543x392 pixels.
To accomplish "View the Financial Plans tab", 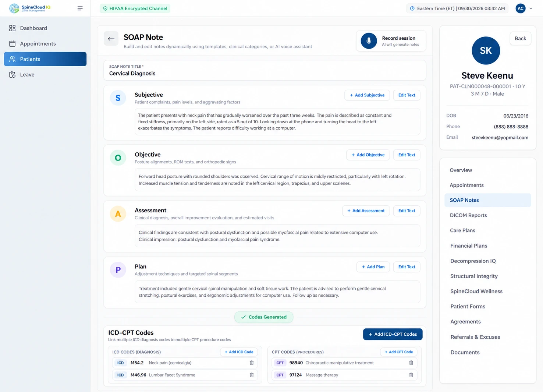I will pyautogui.click(x=488, y=246).
